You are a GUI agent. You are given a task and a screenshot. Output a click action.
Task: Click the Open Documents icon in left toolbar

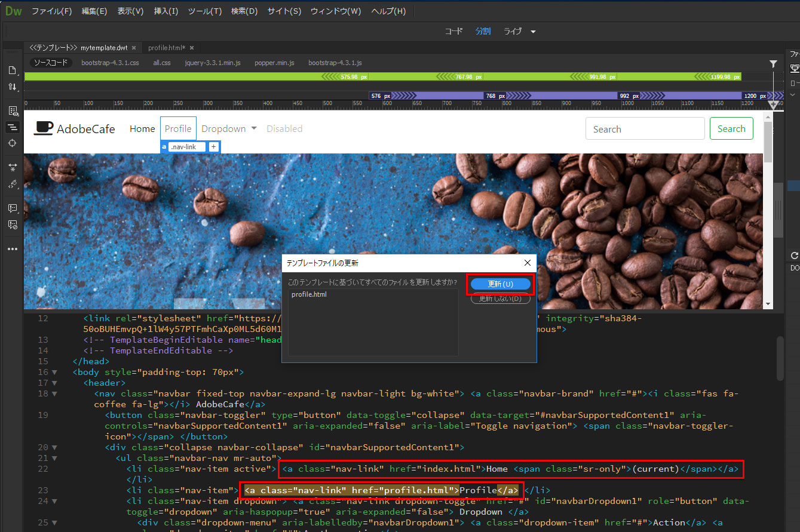tap(13, 70)
